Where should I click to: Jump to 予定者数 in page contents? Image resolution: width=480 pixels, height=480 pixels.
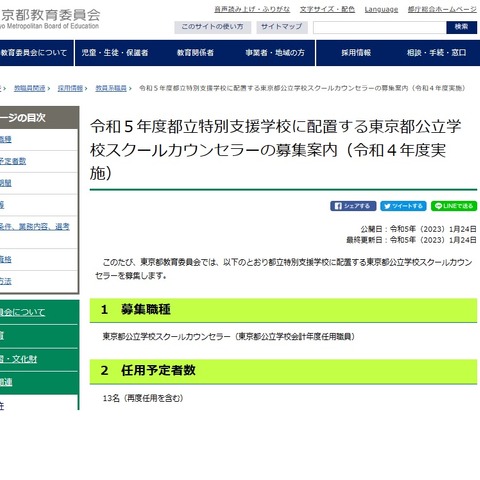coord(13,161)
